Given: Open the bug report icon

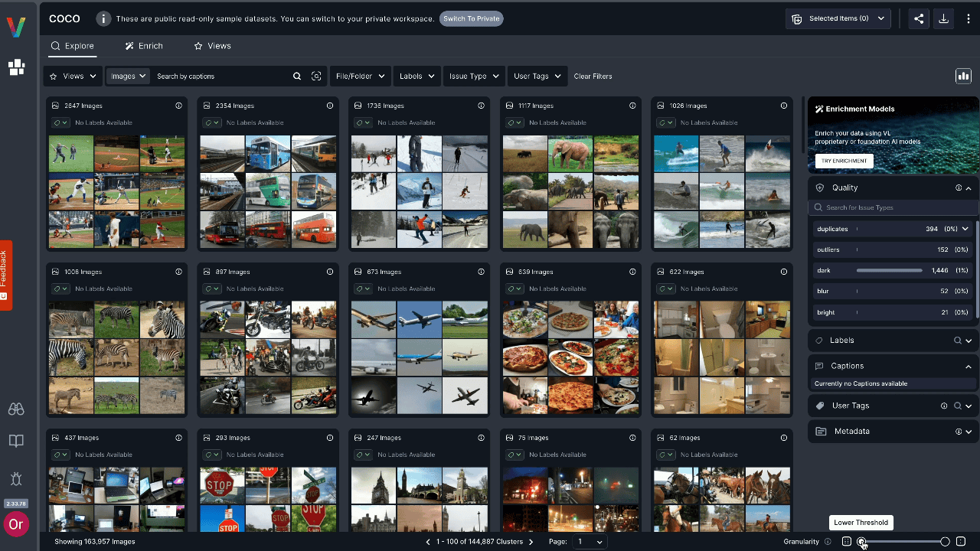Looking at the screenshot, I should pyautogui.click(x=16, y=479).
